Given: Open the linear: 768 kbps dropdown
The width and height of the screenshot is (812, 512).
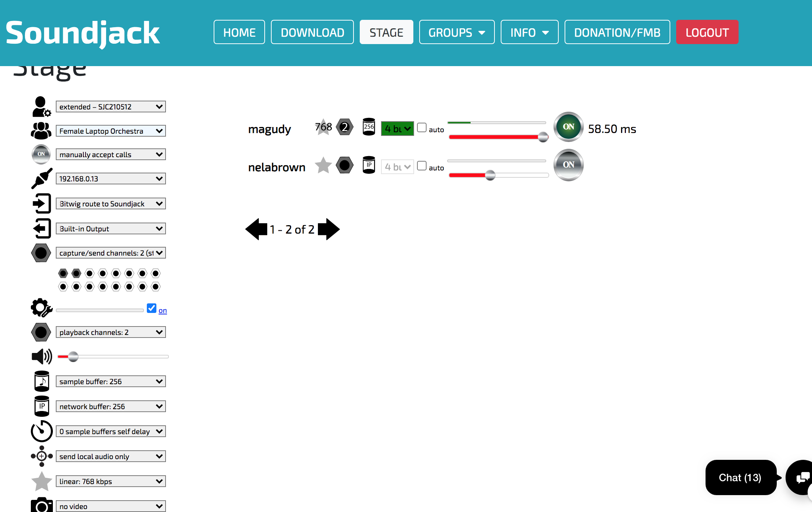Looking at the screenshot, I should [110, 481].
